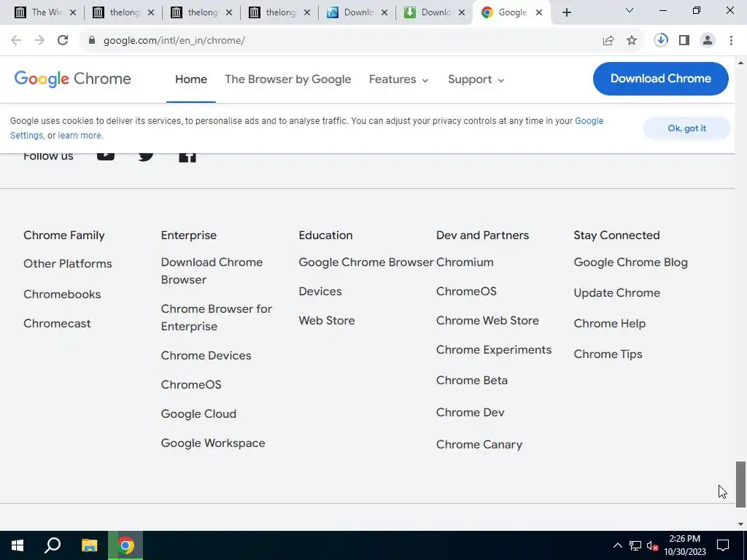This screenshot has height=560, width=747.
Task: Reload the current page
Action: (x=63, y=41)
